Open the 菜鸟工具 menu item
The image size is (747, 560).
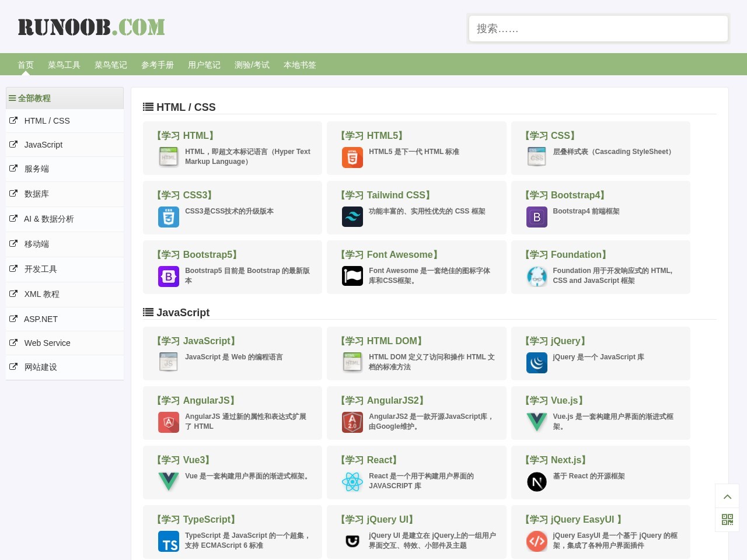tap(64, 65)
